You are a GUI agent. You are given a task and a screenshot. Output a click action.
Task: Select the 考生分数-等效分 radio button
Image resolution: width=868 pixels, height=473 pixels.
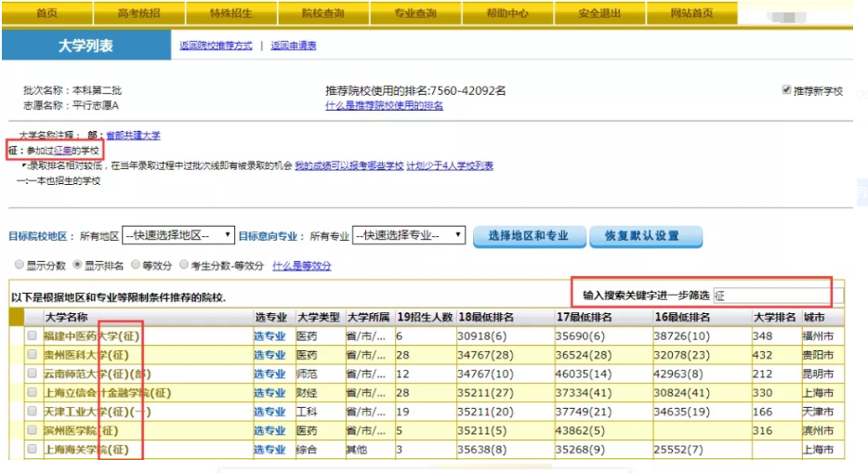[184, 265]
